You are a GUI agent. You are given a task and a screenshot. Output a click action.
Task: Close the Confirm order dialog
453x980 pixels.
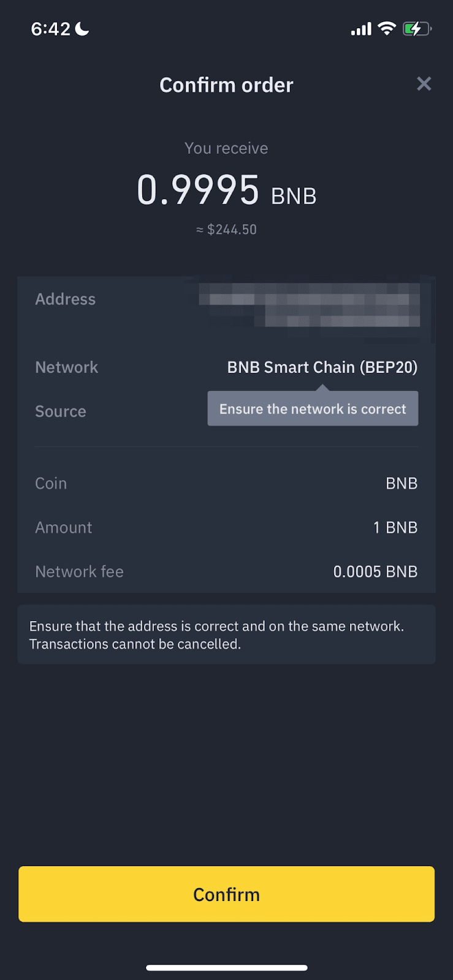424,84
